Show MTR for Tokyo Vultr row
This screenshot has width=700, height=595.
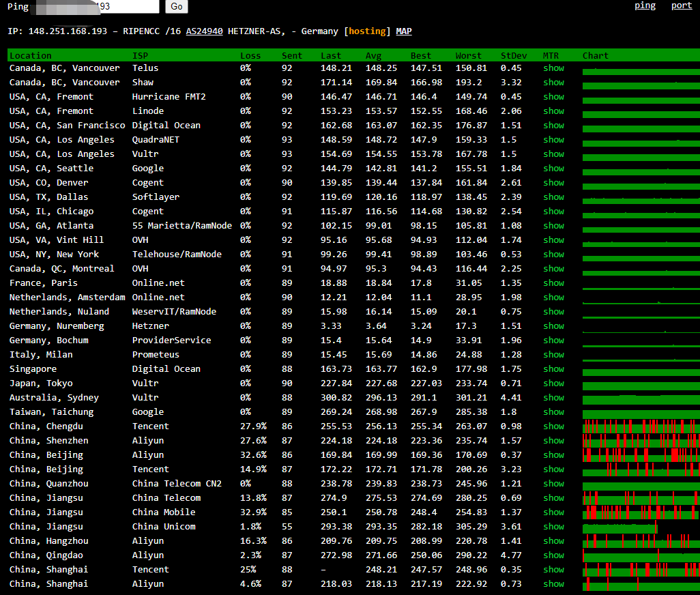click(553, 383)
